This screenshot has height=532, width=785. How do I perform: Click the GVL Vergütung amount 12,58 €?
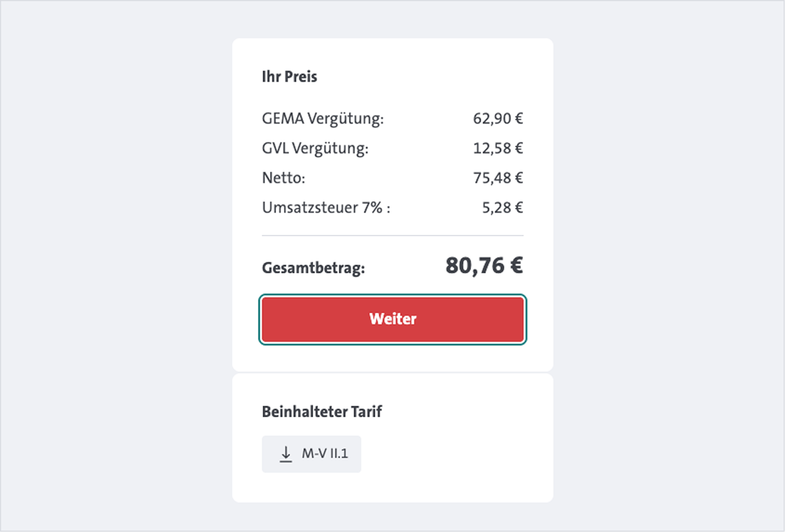coord(499,148)
